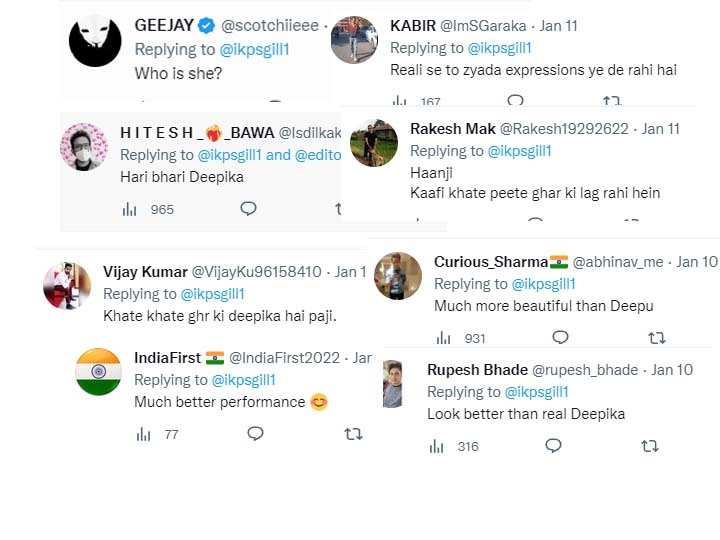Retweet Curious_Sharma's reply

tap(657, 338)
